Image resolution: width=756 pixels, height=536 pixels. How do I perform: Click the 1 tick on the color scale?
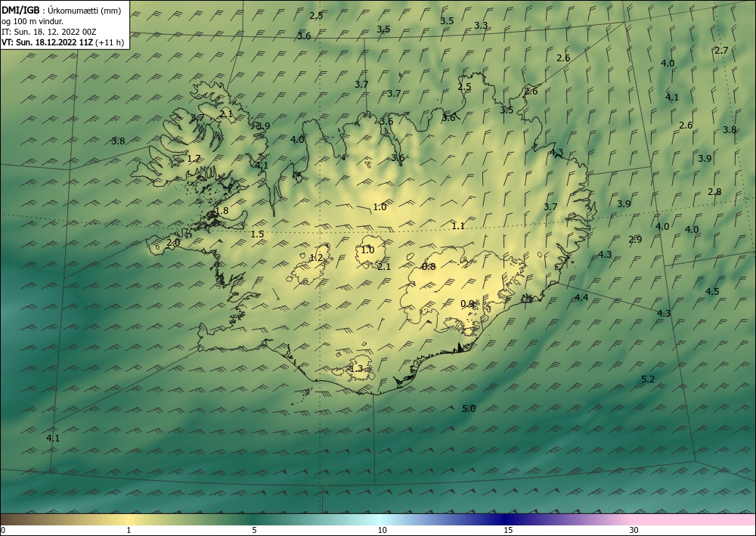(x=129, y=530)
